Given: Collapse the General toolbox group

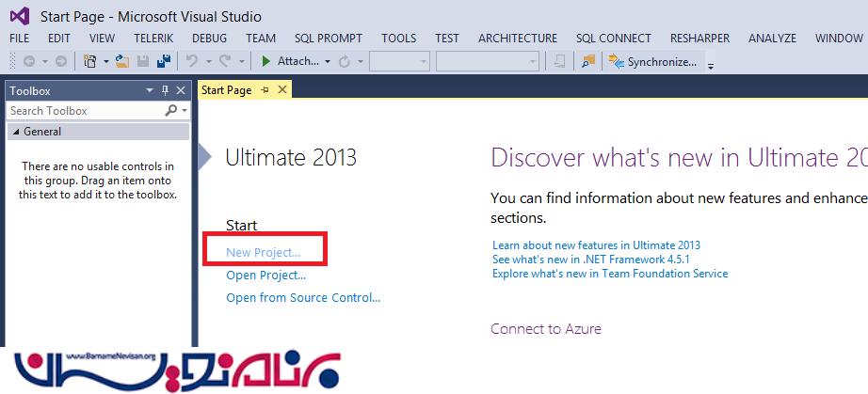Looking at the screenshot, I should tap(15, 132).
